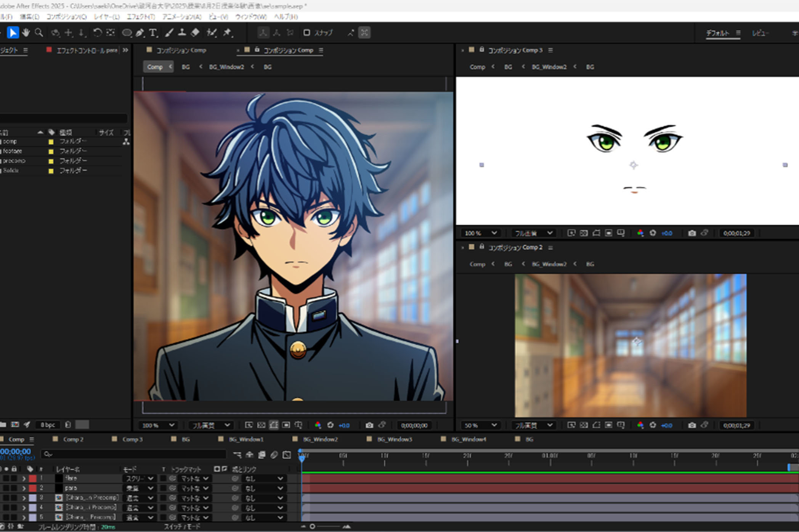The image size is (799, 532).
Task: Reset exposure in the main Comp viewer
Action: click(x=330, y=425)
